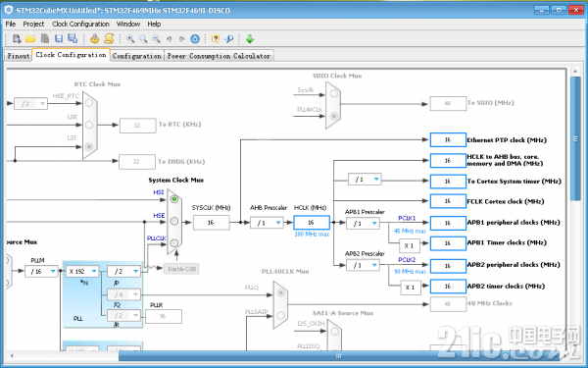
Task: Click the green download arrow icon
Action: pyautogui.click(x=250, y=38)
